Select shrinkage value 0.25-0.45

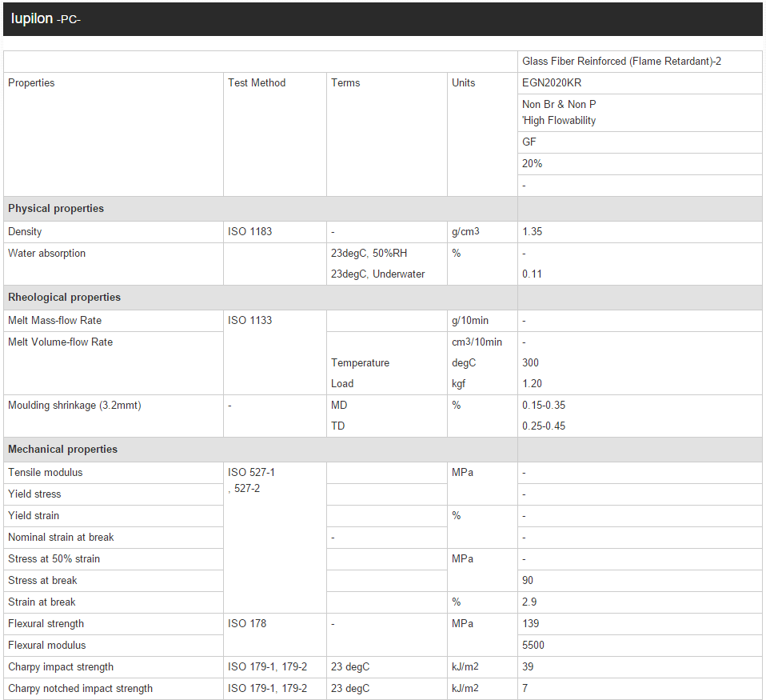pyautogui.click(x=544, y=426)
